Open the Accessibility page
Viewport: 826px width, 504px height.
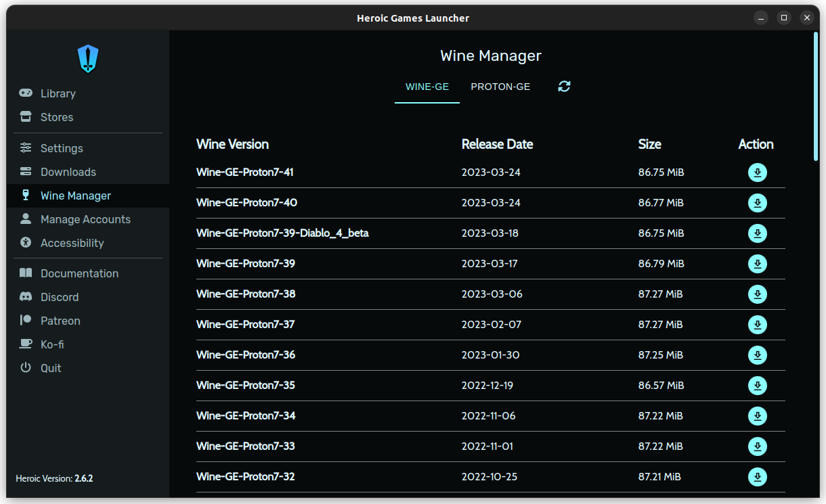pyautogui.click(x=88, y=243)
